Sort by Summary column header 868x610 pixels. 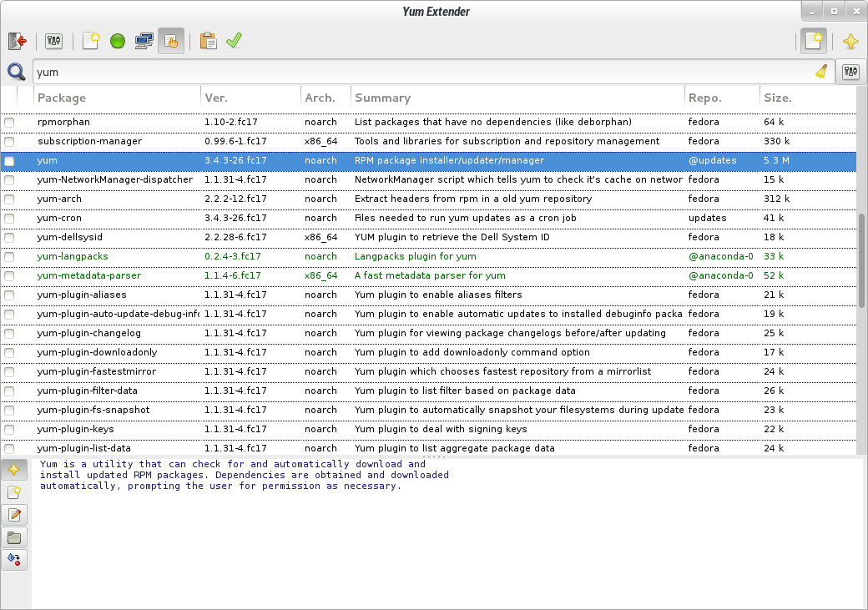[x=517, y=98]
